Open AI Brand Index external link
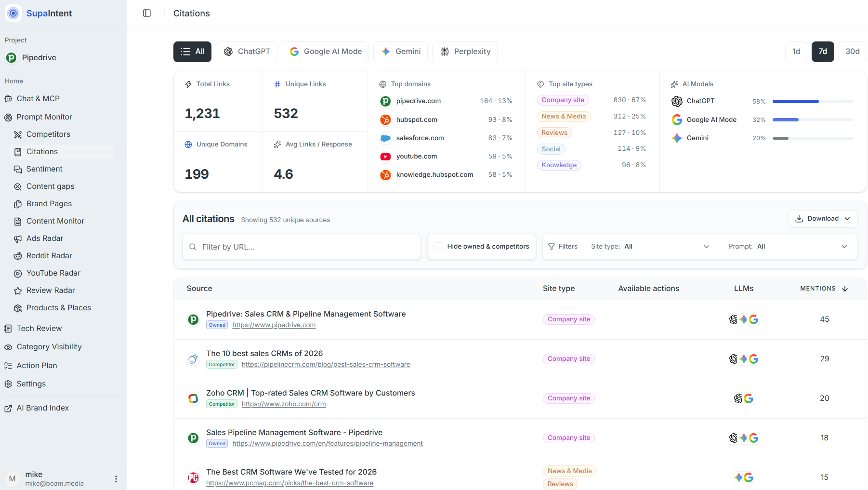The image size is (868, 490). pos(42,408)
